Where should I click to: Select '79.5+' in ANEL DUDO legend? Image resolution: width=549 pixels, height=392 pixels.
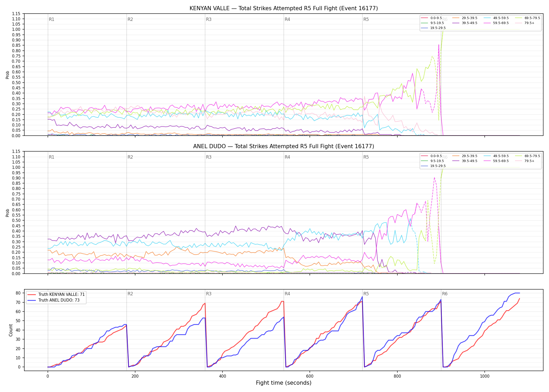(529, 161)
